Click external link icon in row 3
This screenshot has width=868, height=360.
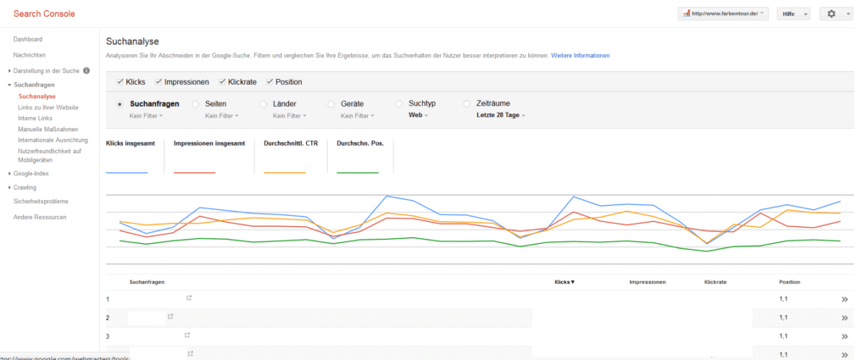point(189,335)
